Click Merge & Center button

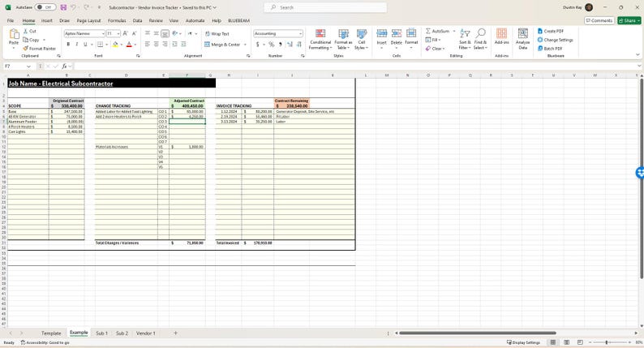[x=222, y=45]
